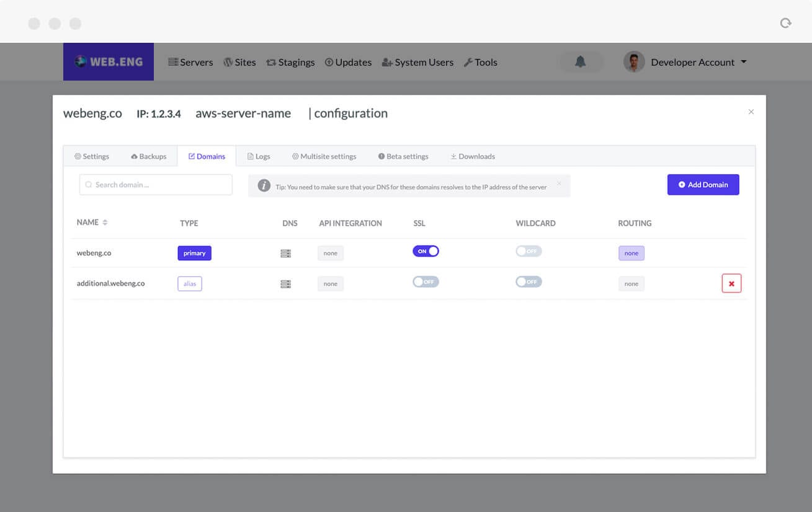
Task: Reload page using browser refresh icon
Action: coord(785,24)
